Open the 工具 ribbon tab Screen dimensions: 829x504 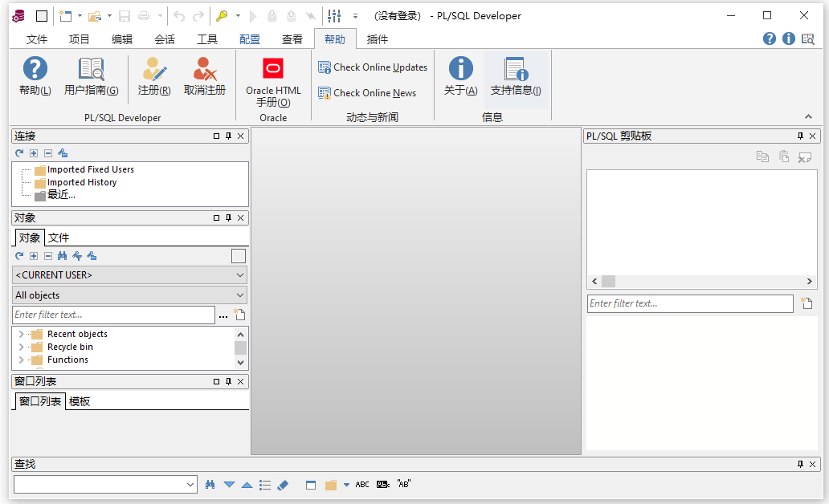[x=206, y=39]
